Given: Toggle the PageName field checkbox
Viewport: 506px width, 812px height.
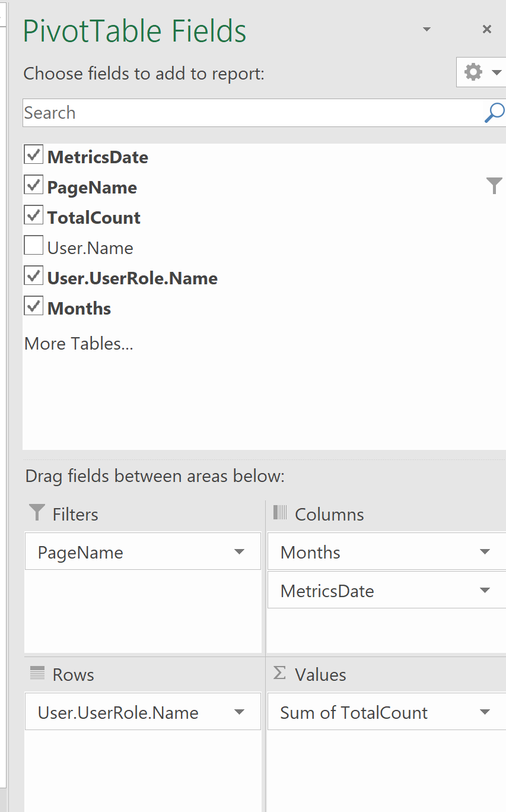Looking at the screenshot, I should click(x=33, y=185).
